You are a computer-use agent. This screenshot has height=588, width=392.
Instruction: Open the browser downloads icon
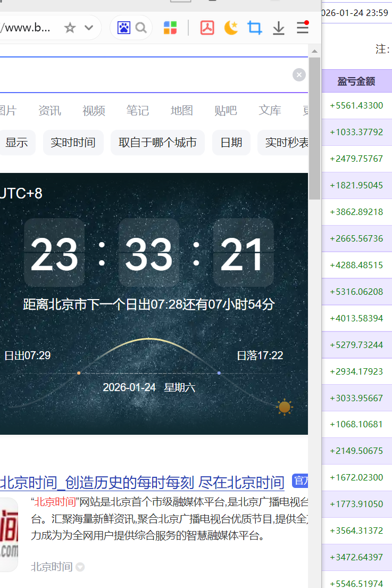click(x=279, y=28)
